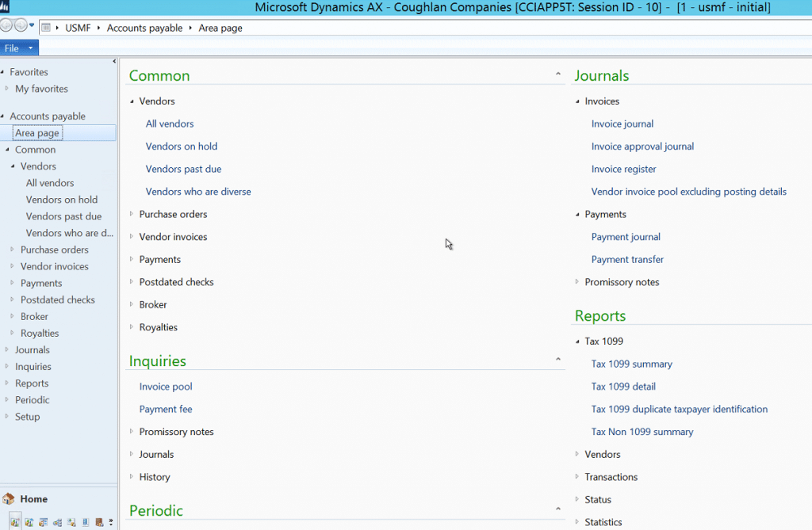Select the module icon showing connected nodes
This screenshot has width=812, height=530.
[x=57, y=522]
